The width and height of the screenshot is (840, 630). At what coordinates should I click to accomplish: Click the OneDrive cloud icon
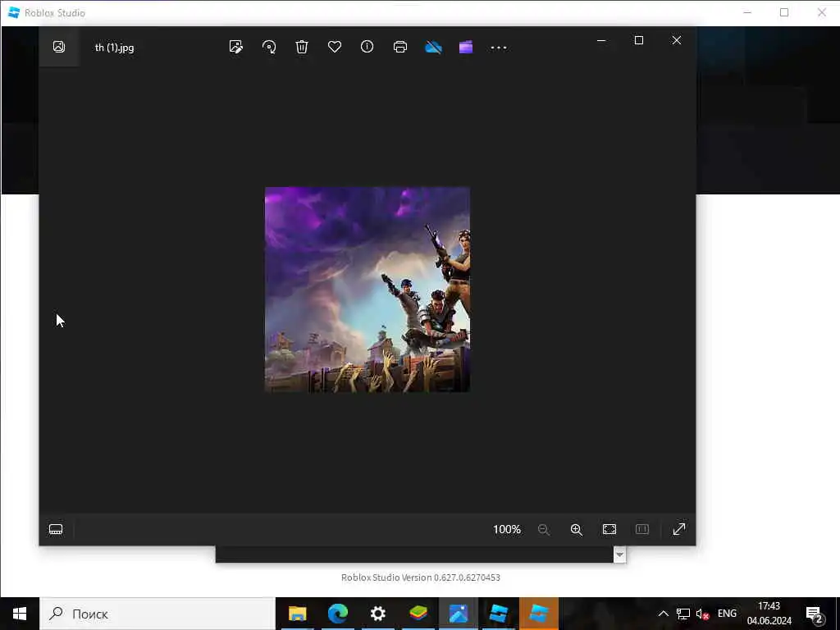[x=433, y=48]
